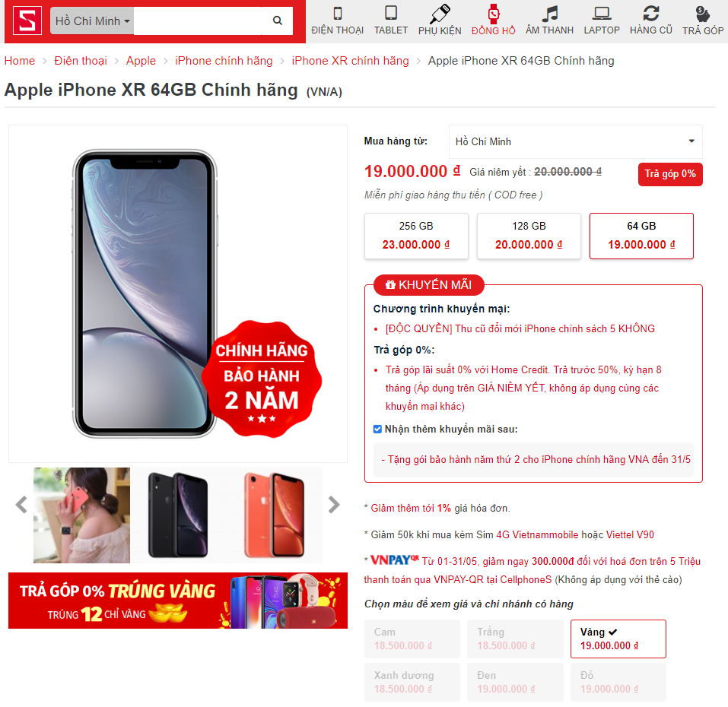Expand the Hồ Chí Minh city dropdown in header

coord(92,21)
